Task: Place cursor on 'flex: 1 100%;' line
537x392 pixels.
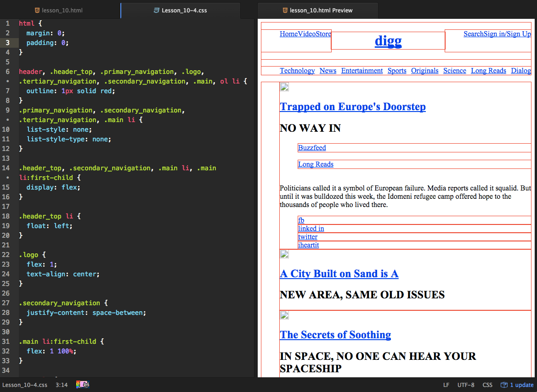Action: click(51, 351)
